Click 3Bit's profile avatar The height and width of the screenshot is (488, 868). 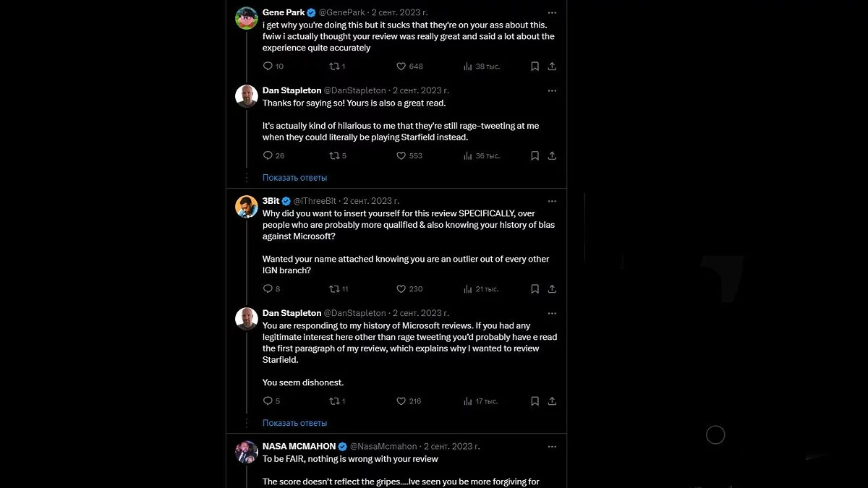(x=247, y=207)
